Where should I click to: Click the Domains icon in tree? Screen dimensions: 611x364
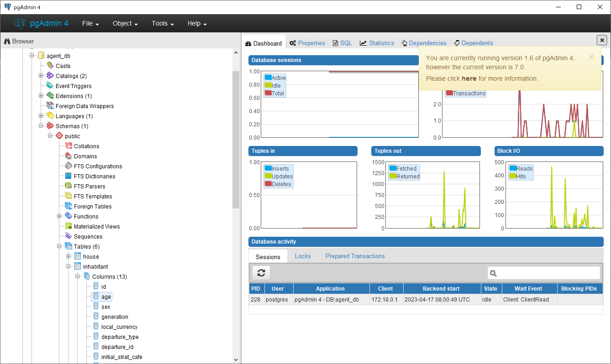(68, 156)
